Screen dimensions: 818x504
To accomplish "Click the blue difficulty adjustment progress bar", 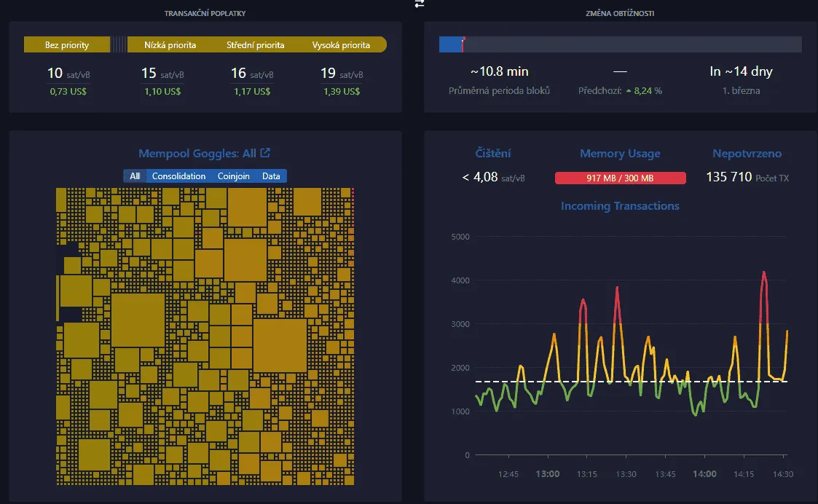I will 450,45.
